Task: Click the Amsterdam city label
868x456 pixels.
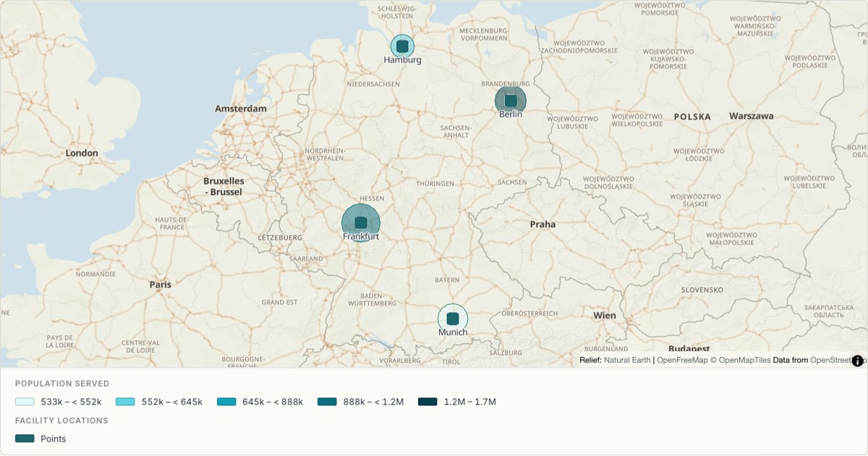Action: click(x=241, y=109)
